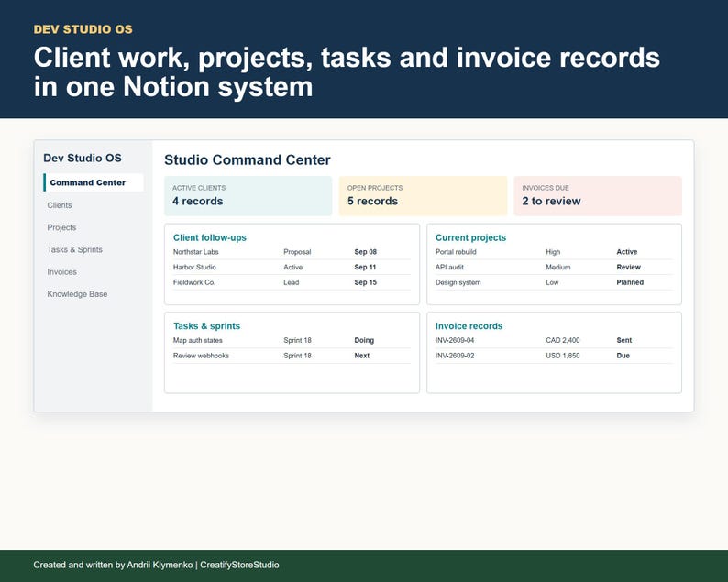Screen dimensions: 728x582
Task: Open the Active Clients 4 records card
Action: tap(248, 195)
